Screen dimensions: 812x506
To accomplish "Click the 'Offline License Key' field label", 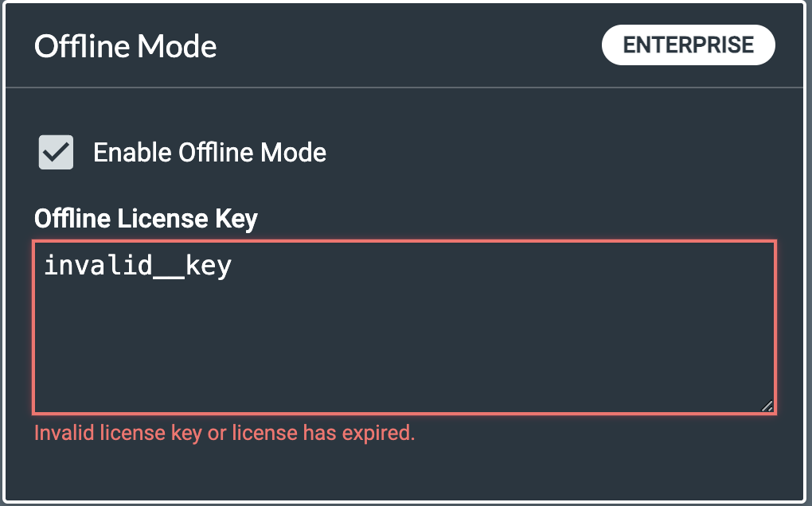I will (x=146, y=219).
